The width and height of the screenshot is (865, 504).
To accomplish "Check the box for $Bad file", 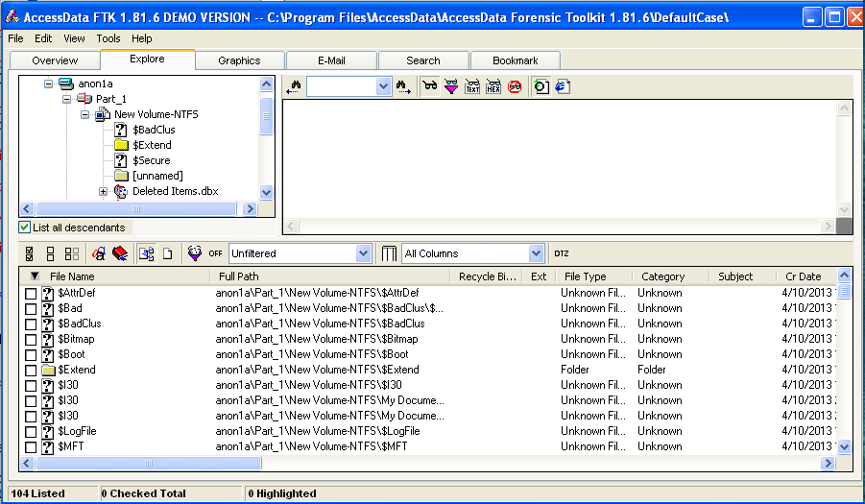I will (31, 309).
